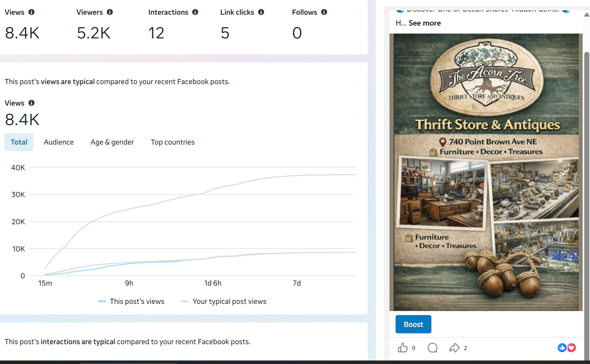Viewport: 590px width, 364px height.
Task: Click the 9h x-axis label
Action: pyautogui.click(x=129, y=283)
